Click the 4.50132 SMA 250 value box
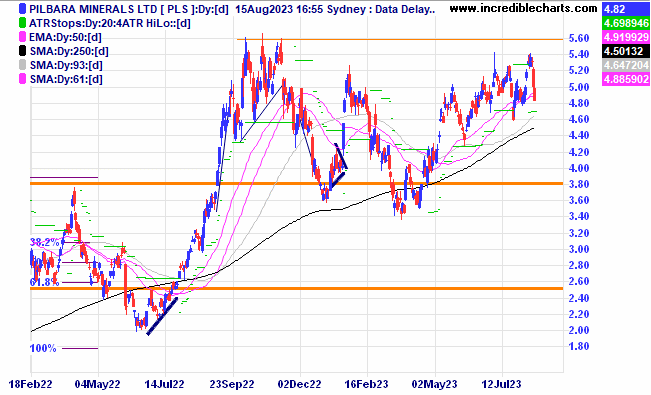 (625, 51)
